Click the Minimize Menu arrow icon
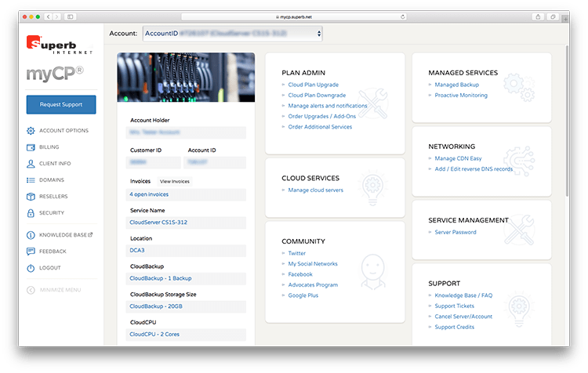The width and height of the screenshot is (588, 373). [31, 290]
